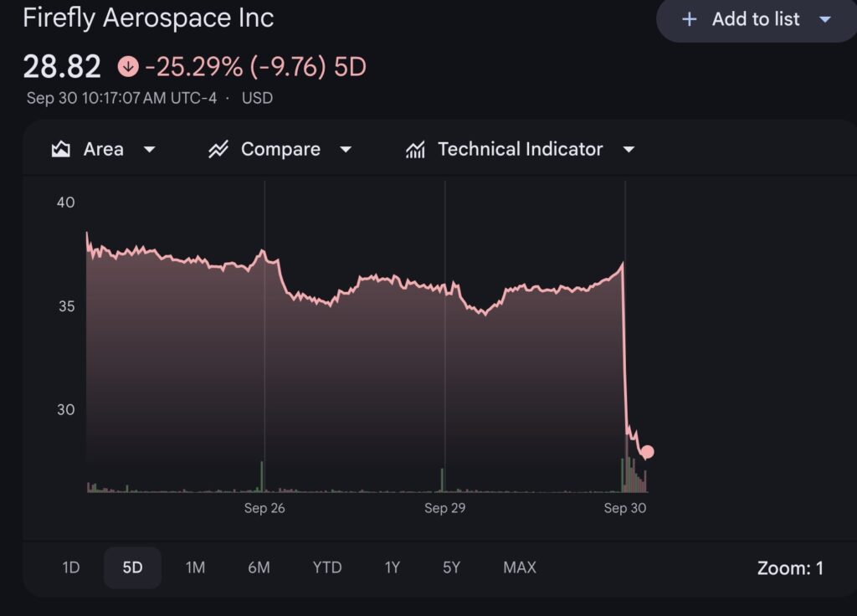
Task: Switch to the 1D time range
Action: [x=71, y=567]
